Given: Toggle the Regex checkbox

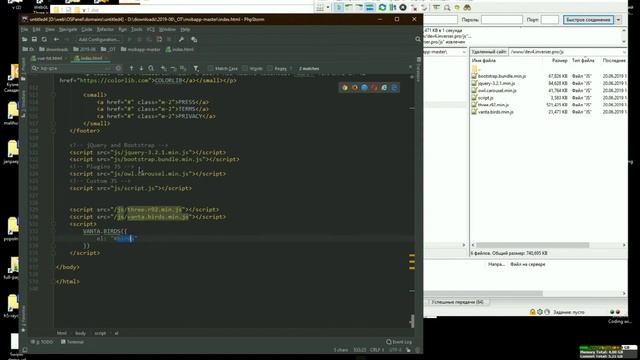Looking at the screenshot, I should pyautogui.click(x=277, y=69).
